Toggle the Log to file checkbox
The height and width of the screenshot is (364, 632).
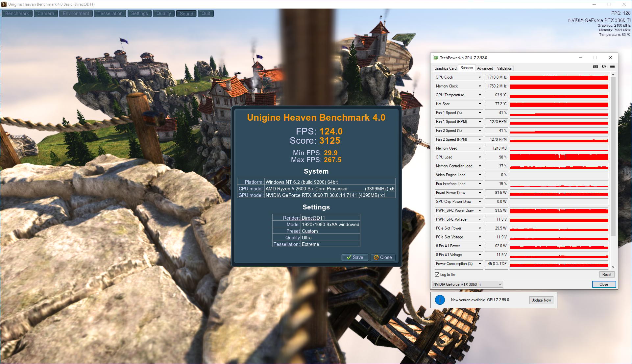(437, 275)
